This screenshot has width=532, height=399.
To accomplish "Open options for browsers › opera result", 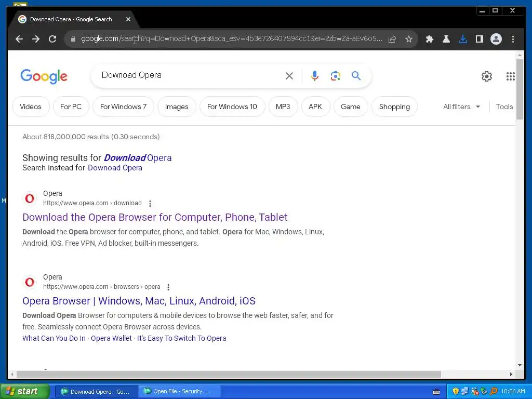I will tap(168, 287).
